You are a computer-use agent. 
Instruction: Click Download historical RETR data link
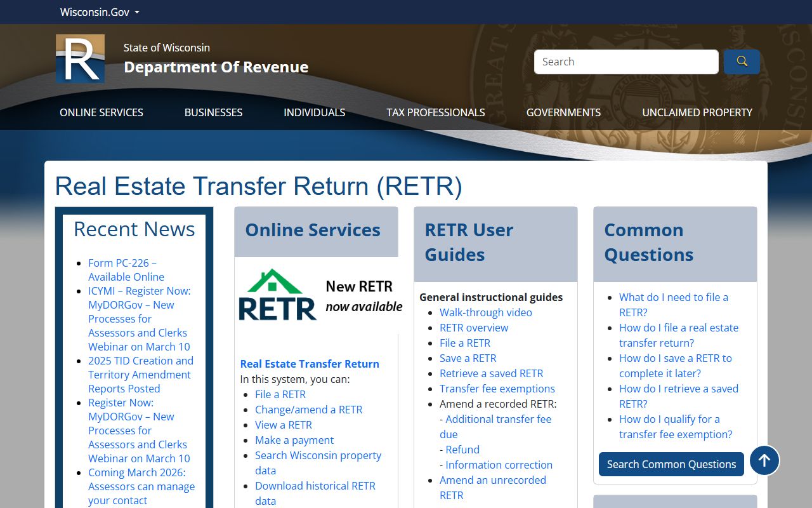click(315, 493)
